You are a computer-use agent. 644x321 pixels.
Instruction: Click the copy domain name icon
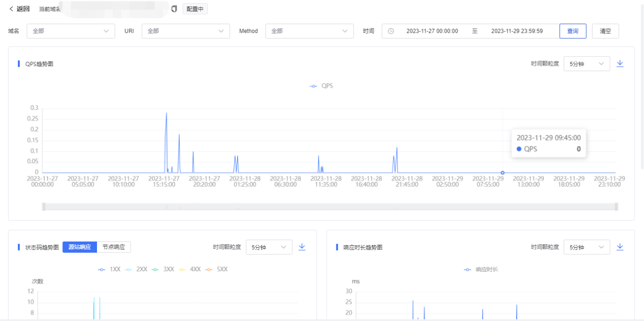click(174, 9)
